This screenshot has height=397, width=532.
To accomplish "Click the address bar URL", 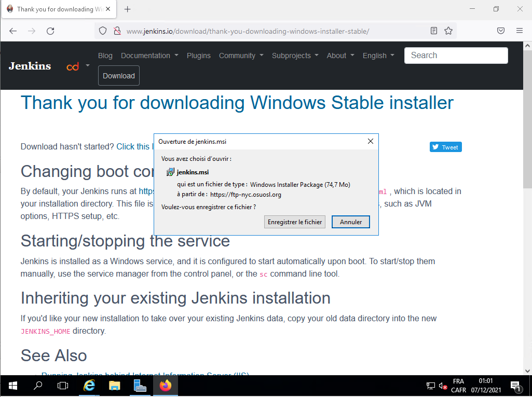I will pos(248,31).
